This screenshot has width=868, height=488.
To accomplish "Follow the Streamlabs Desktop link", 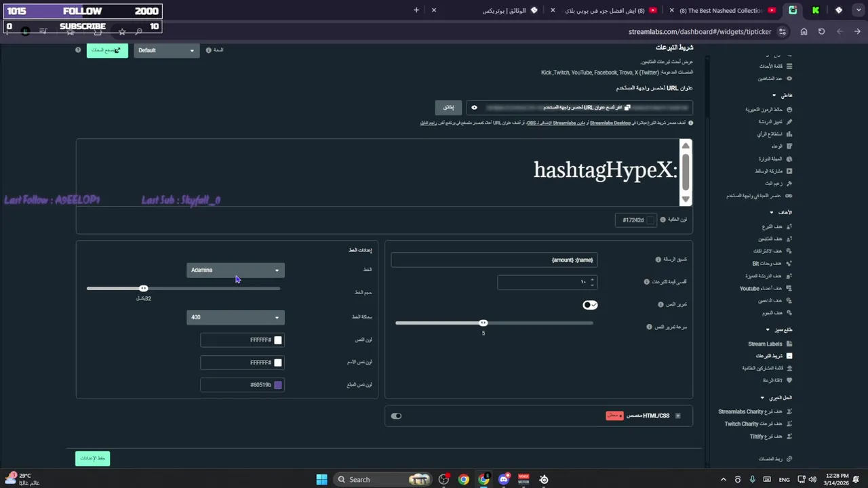I will click(x=610, y=123).
